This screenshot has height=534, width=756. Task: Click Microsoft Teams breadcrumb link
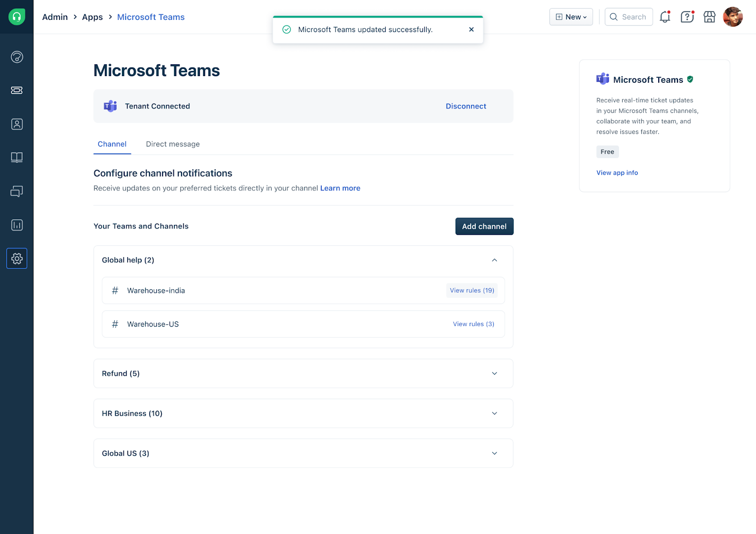pyautogui.click(x=151, y=17)
